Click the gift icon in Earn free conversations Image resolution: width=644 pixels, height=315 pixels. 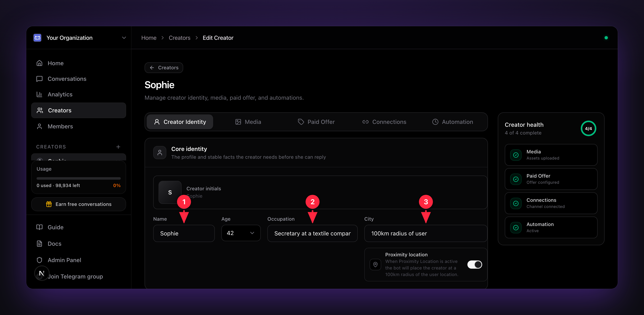point(49,204)
